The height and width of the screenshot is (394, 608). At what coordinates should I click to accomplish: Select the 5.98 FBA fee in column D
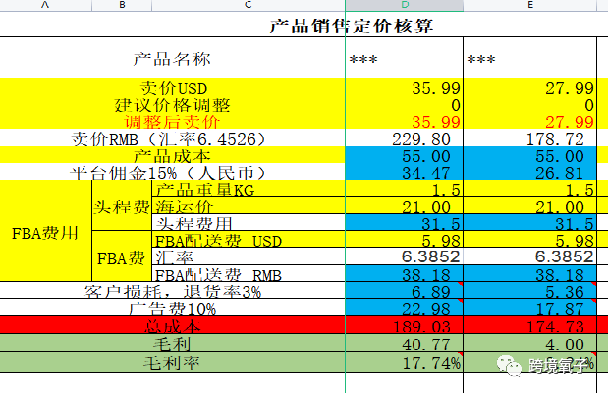(404, 239)
